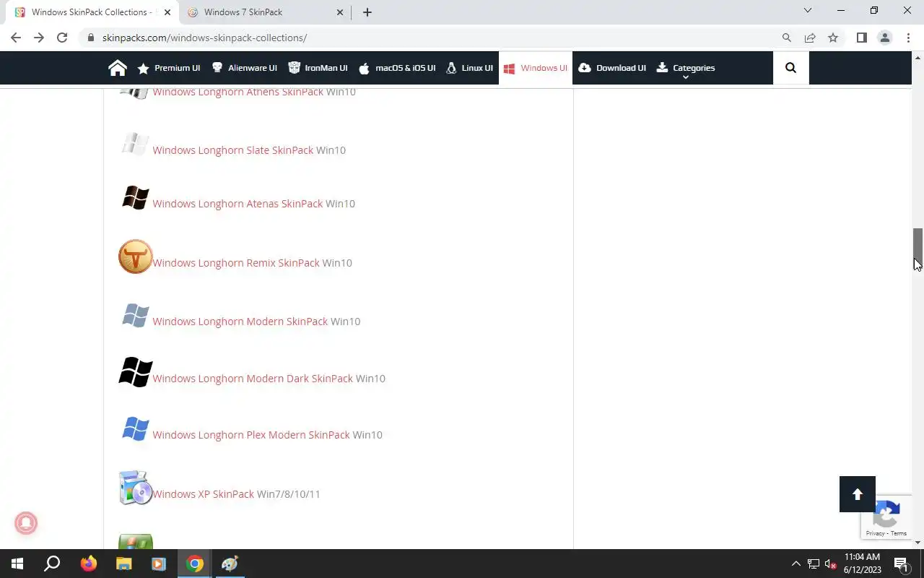Open the Alienware UI menu item
The image size is (924, 578).
[244, 68]
